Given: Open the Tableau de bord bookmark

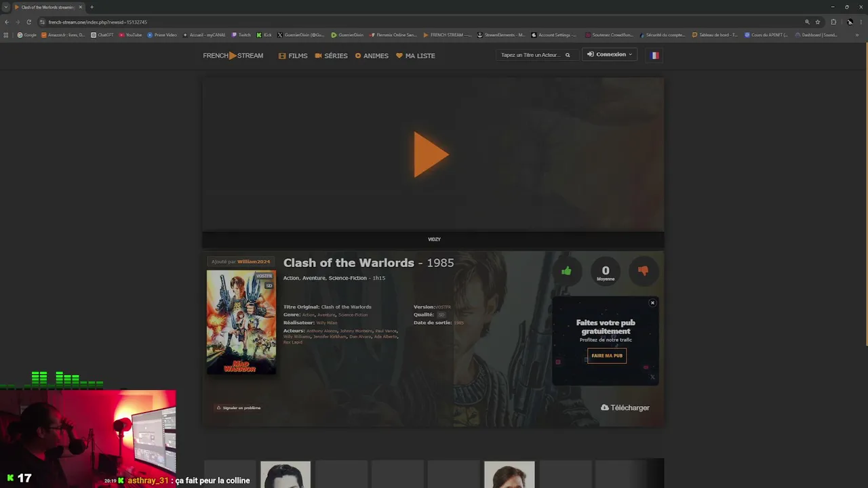Looking at the screenshot, I should tap(715, 35).
